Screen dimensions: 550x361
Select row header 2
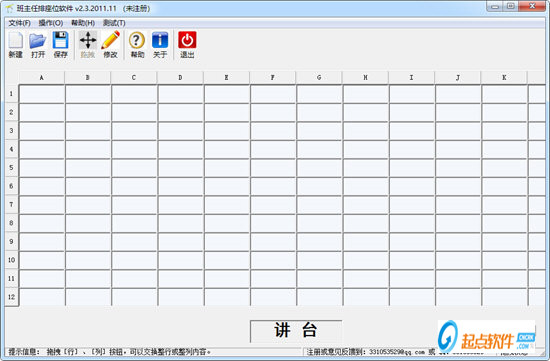click(12, 112)
